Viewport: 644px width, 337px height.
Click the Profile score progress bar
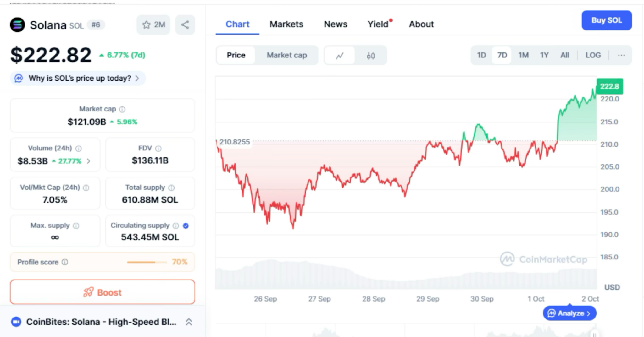147,262
